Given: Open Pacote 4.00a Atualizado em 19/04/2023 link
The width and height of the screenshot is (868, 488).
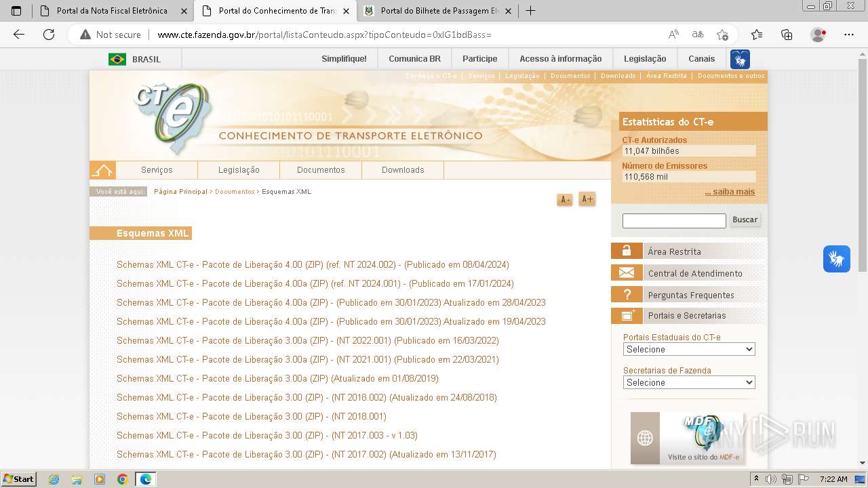Looking at the screenshot, I should pyautogui.click(x=331, y=322).
